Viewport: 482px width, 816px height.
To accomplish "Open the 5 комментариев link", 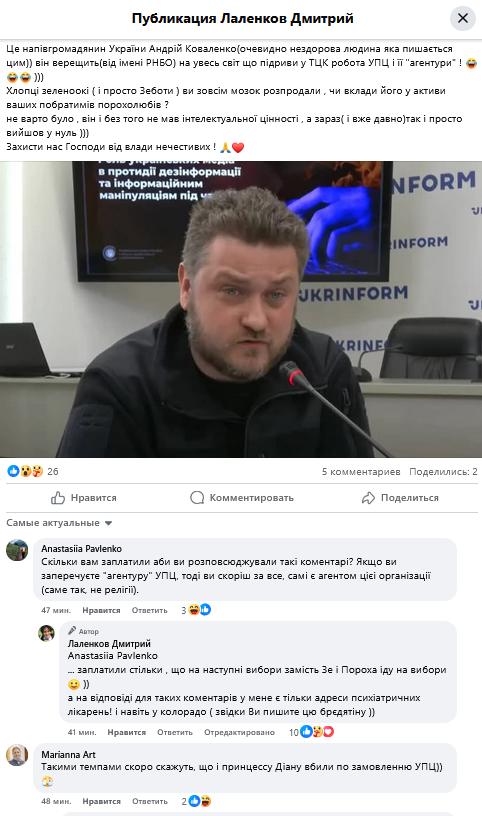I will (361, 471).
